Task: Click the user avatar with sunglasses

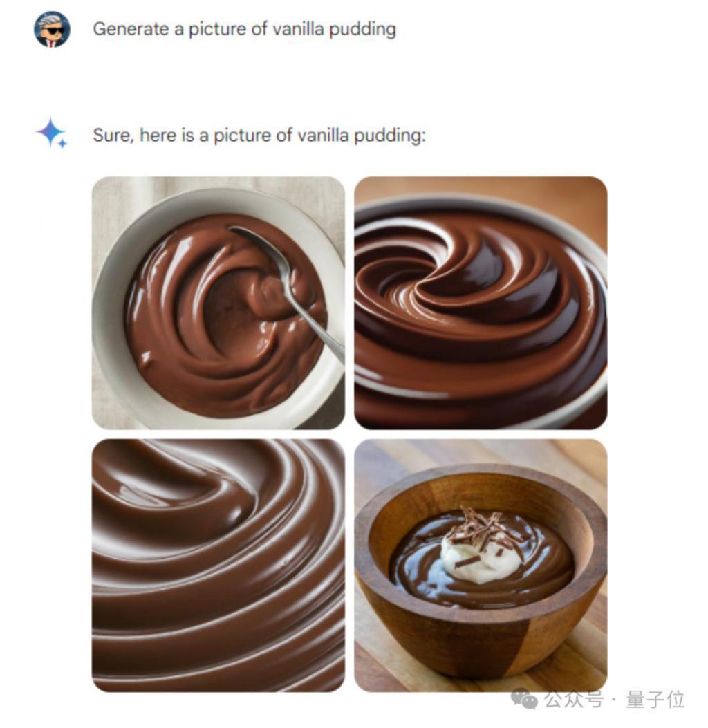Action: tap(52, 29)
